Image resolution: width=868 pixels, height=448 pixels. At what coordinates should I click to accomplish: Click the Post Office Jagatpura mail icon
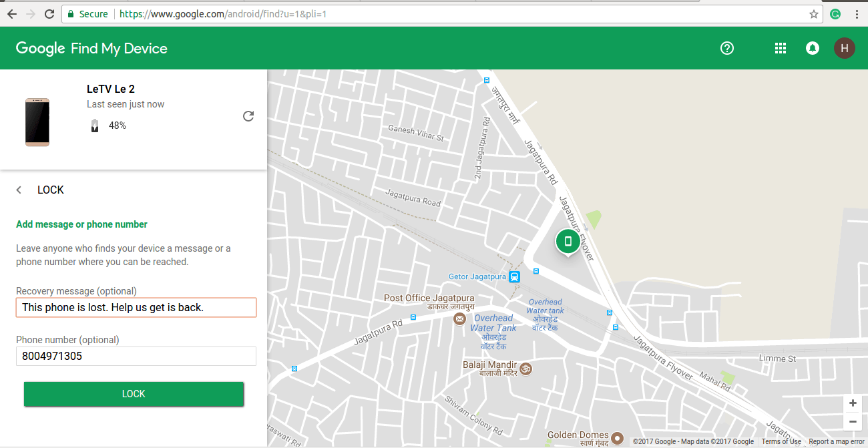(459, 320)
